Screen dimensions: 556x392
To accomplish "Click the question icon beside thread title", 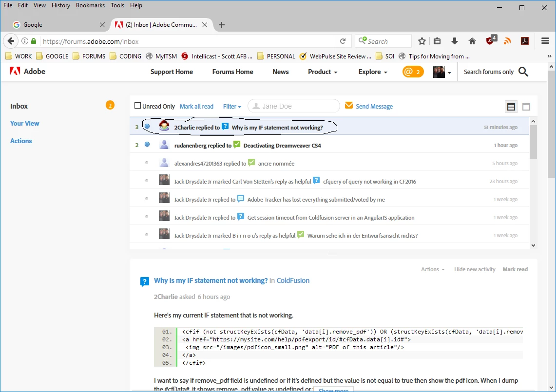I will tap(145, 282).
